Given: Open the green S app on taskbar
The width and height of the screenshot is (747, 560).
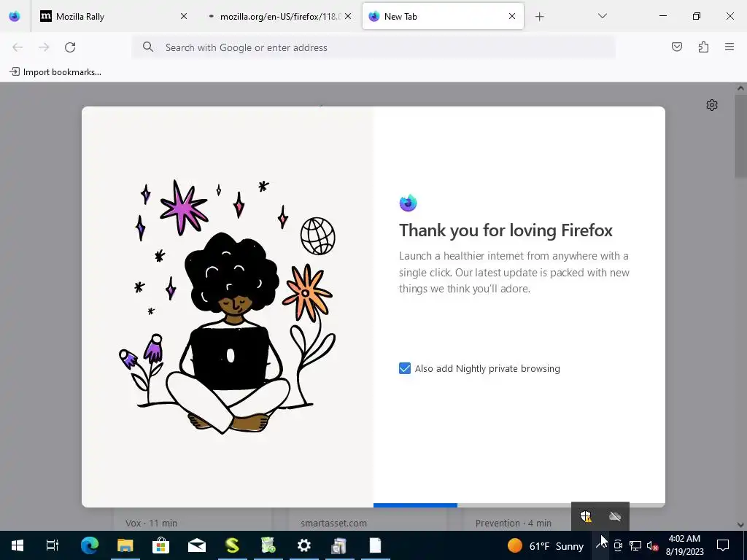Looking at the screenshot, I should click(233, 545).
